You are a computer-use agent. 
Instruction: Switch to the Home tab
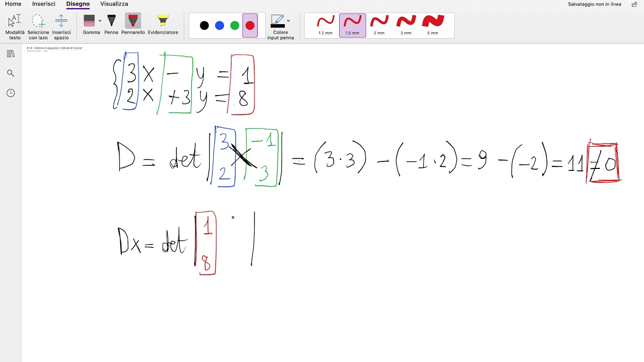[13, 4]
